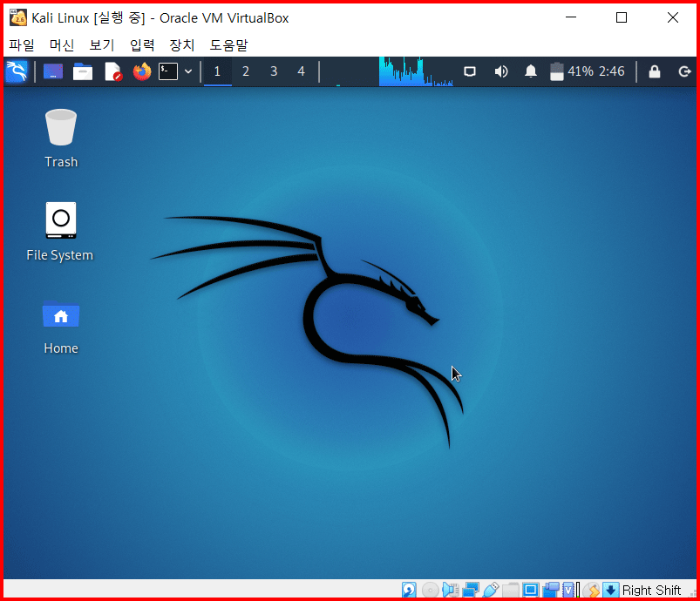
Task: Click the optical disc status icon
Action: tap(430, 590)
